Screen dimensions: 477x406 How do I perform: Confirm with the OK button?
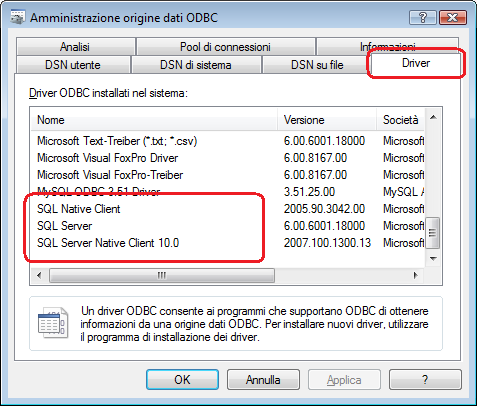182,379
